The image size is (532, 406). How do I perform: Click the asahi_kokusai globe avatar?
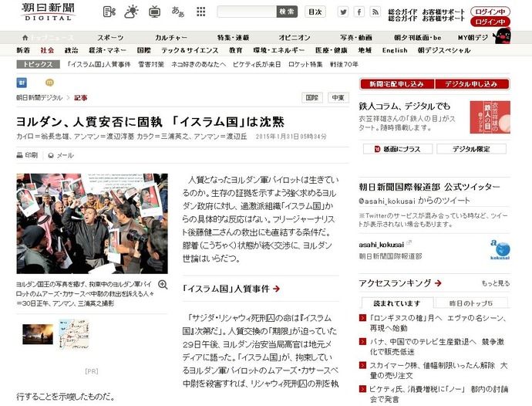[x=500, y=250]
